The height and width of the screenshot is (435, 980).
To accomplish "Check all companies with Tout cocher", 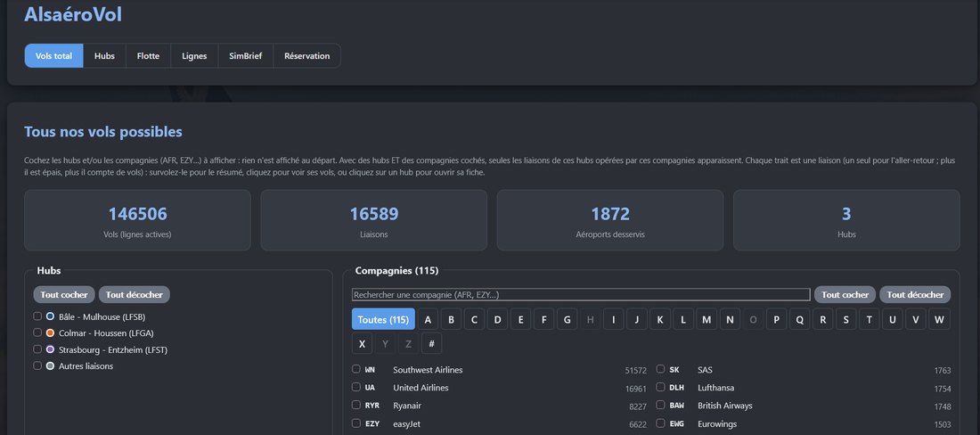I will 845,294.
